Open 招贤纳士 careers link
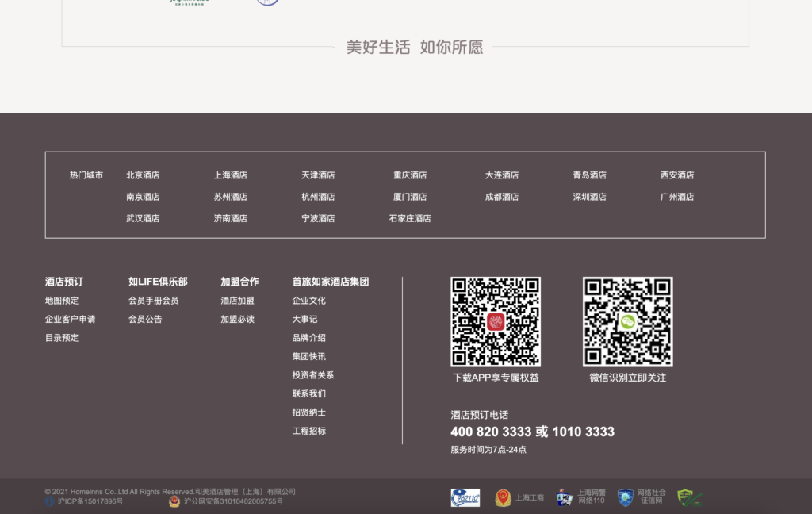This screenshot has width=812, height=514. point(308,412)
